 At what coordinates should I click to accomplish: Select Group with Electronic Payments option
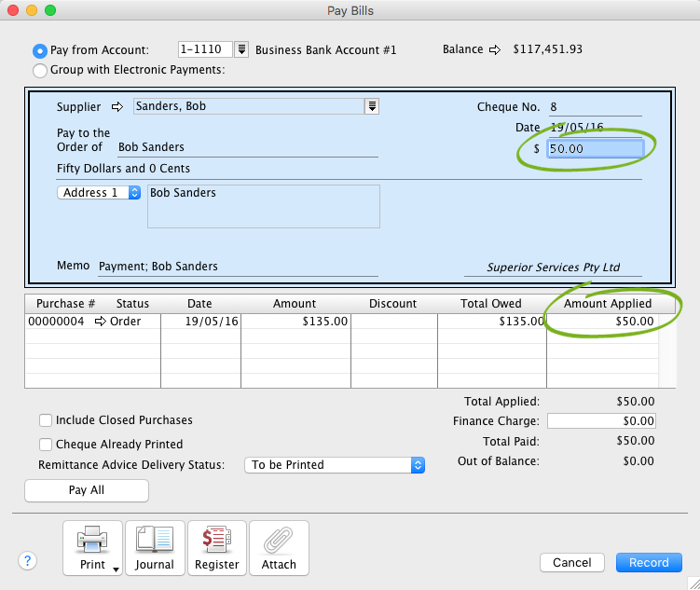tap(40, 70)
